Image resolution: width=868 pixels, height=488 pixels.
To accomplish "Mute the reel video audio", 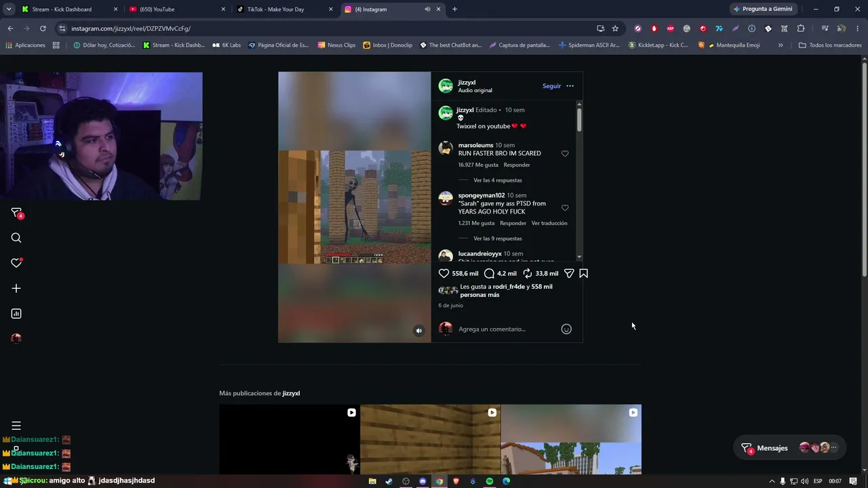I will coord(419,331).
